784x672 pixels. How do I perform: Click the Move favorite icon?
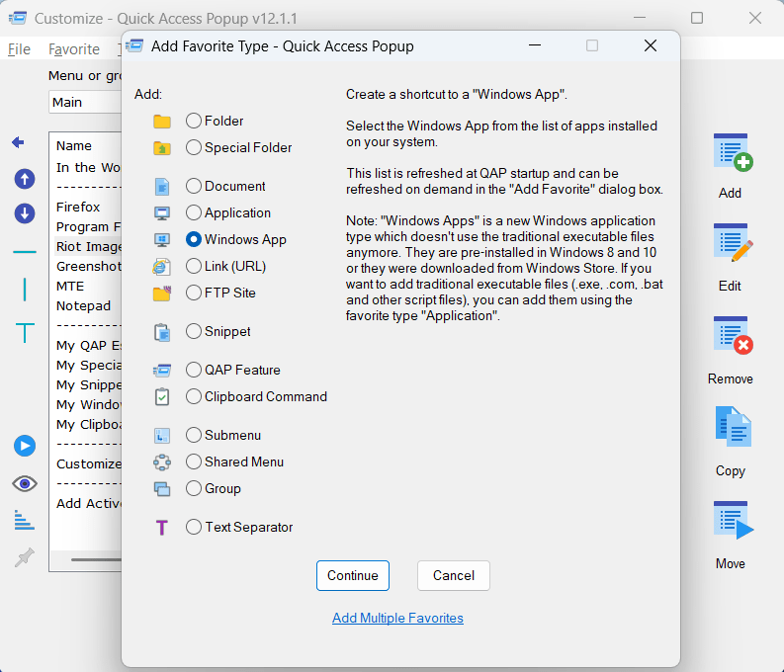point(732,522)
